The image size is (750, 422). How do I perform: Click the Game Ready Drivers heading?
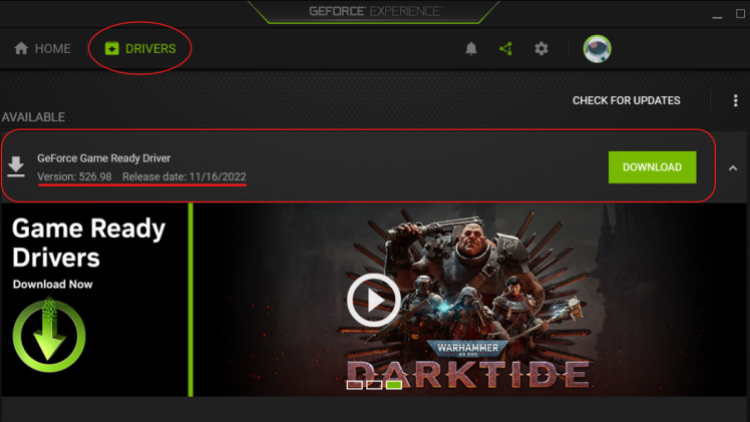(89, 243)
